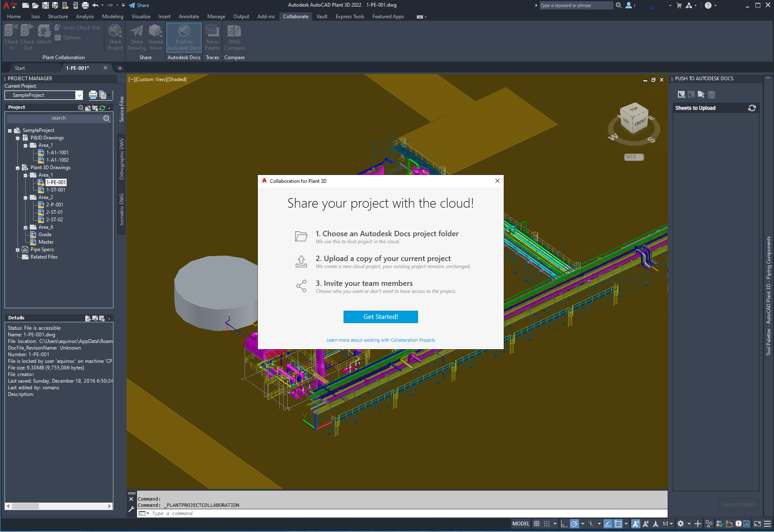Select the Master drawing in tree
The width and height of the screenshot is (774, 532).
coord(46,242)
